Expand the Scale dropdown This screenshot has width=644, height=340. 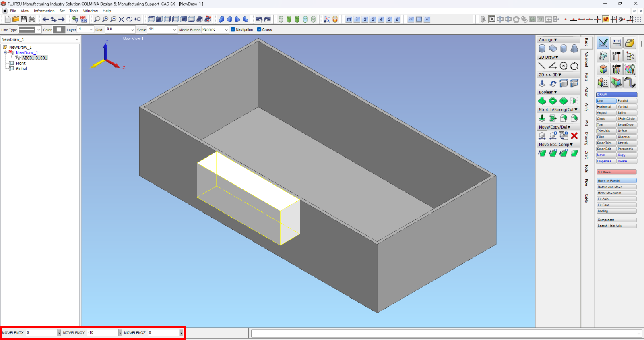point(174,30)
